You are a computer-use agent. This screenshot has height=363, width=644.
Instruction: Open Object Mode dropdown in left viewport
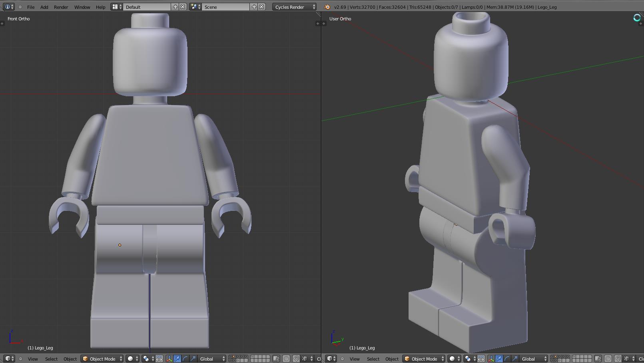coord(102,359)
